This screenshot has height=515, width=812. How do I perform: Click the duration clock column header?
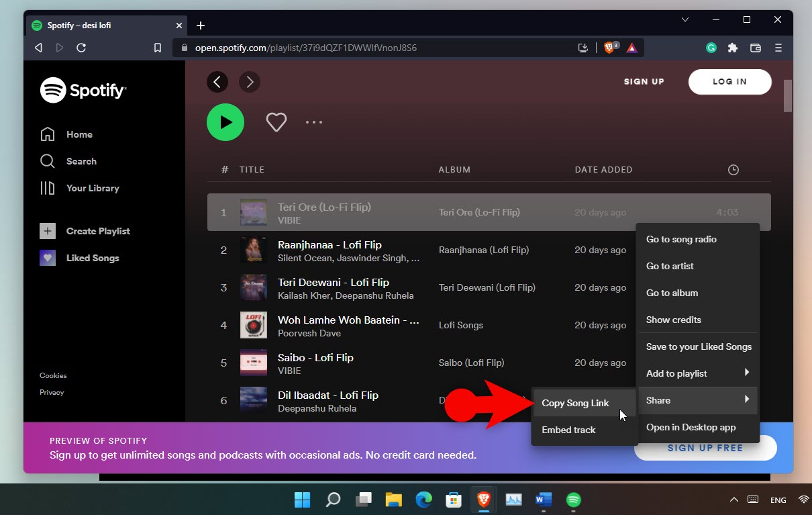(733, 170)
